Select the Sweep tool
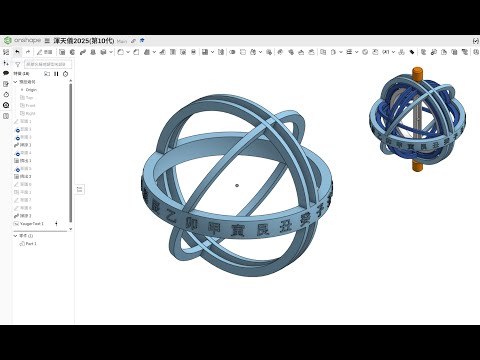The height and width of the screenshot is (360, 480). coord(83,52)
